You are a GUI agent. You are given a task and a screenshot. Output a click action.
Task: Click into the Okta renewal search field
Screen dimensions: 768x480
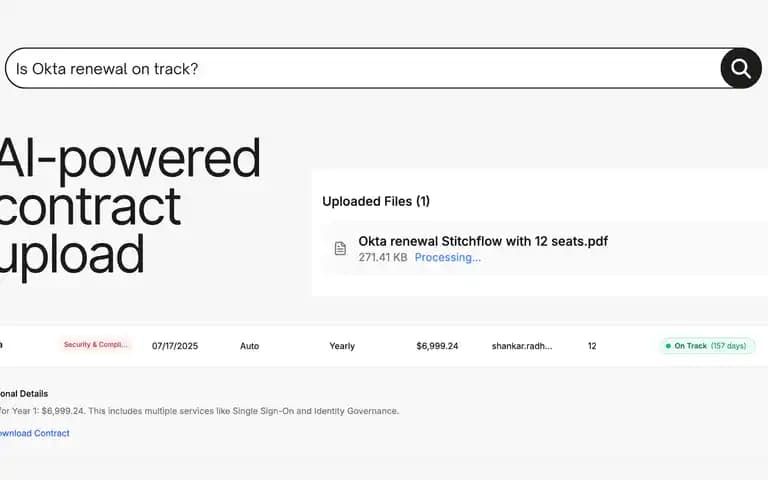[x=362, y=68]
